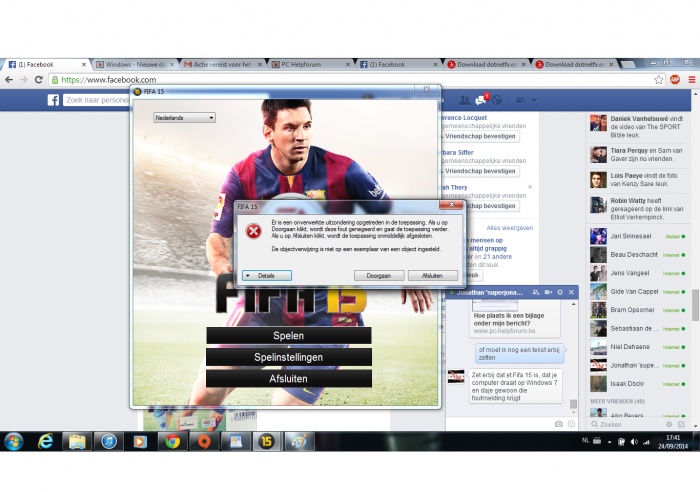Open chat sidebar settings gear
This screenshot has height=492, width=700.
669,424
